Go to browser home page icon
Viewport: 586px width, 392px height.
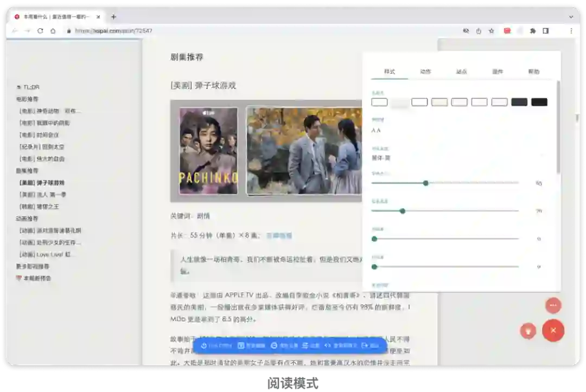tap(53, 31)
